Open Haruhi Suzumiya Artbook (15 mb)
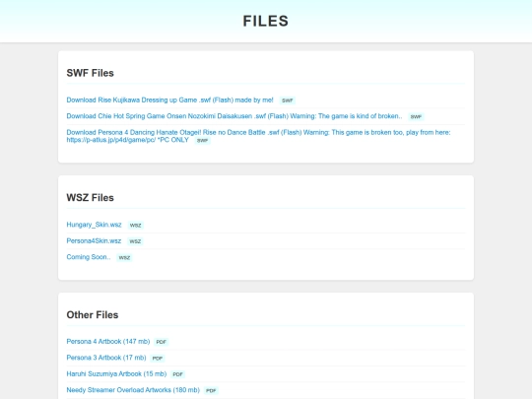 coord(116,374)
